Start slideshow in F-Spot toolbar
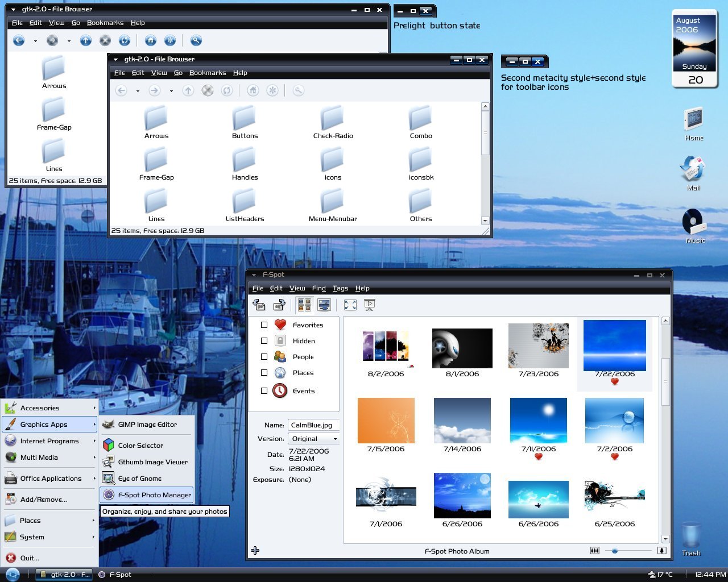This screenshot has height=582, width=728. [x=370, y=305]
